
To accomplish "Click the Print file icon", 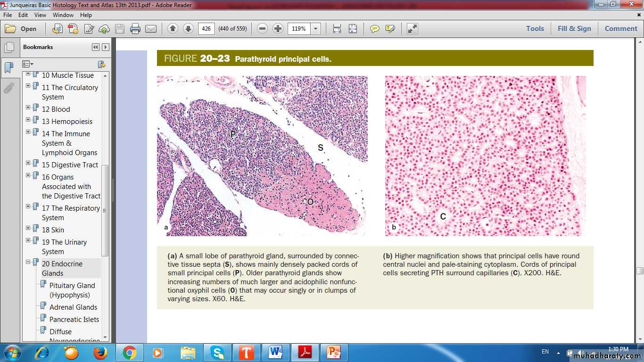I will click(135, 29).
